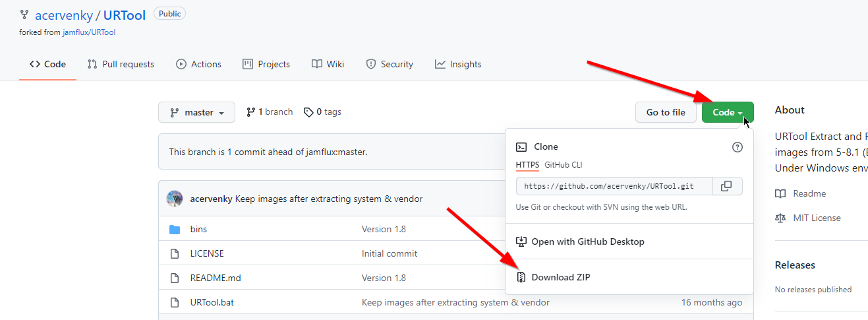Copy the HTTPS clone URL
868x320 pixels.
[x=726, y=186]
